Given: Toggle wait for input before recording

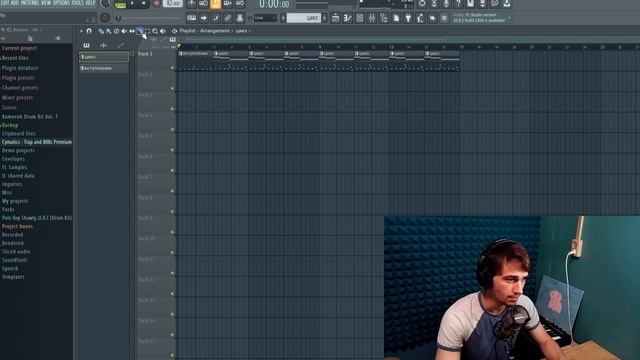Looking at the screenshot, I should [x=203, y=4].
